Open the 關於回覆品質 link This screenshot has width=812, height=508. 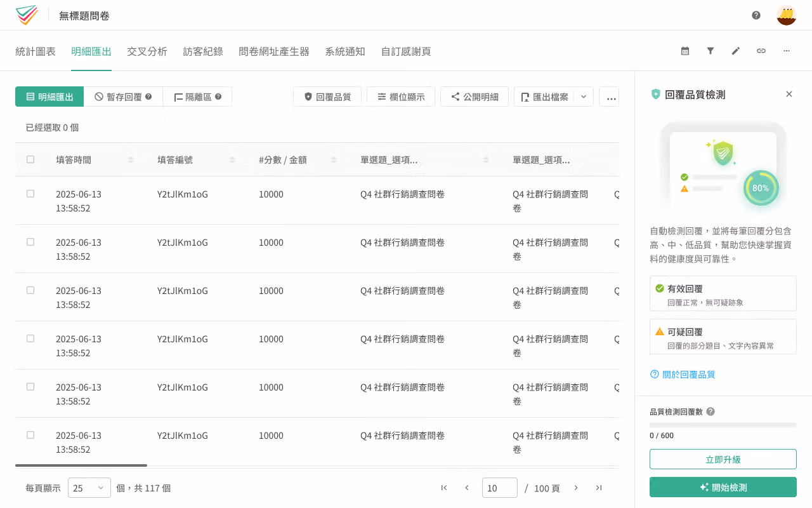click(x=683, y=375)
